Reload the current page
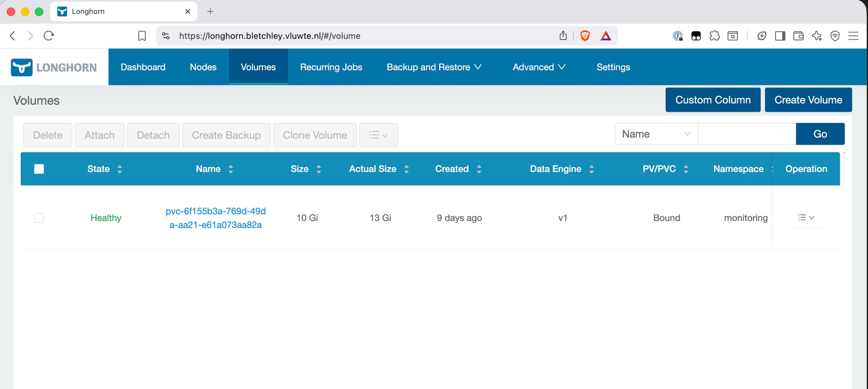Image resolution: width=868 pixels, height=389 pixels. [49, 36]
